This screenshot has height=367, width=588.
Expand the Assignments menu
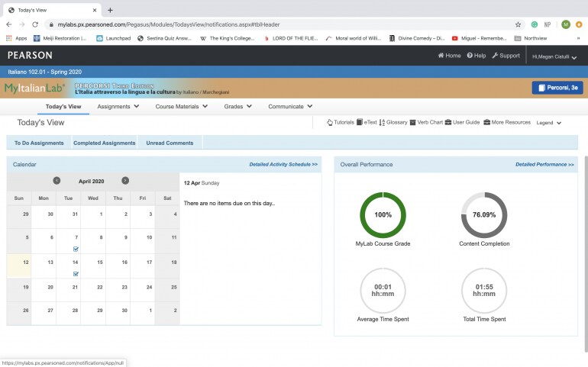point(118,107)
